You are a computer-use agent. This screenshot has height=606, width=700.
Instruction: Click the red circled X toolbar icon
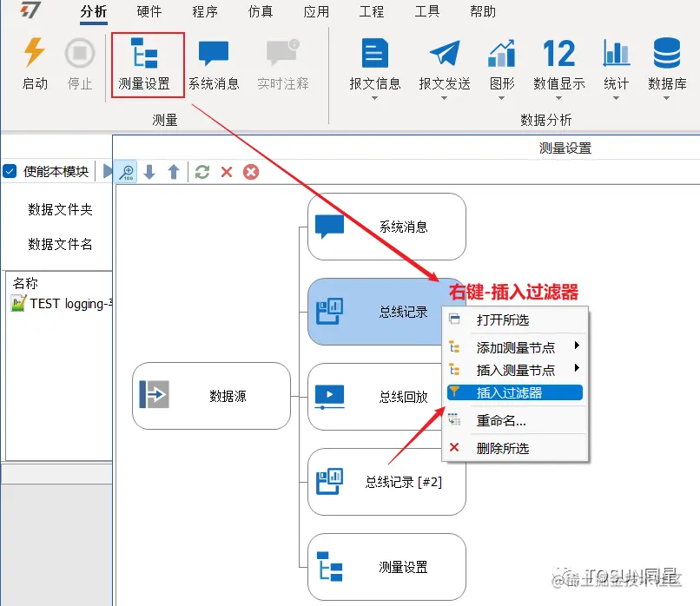click(251, 172)
